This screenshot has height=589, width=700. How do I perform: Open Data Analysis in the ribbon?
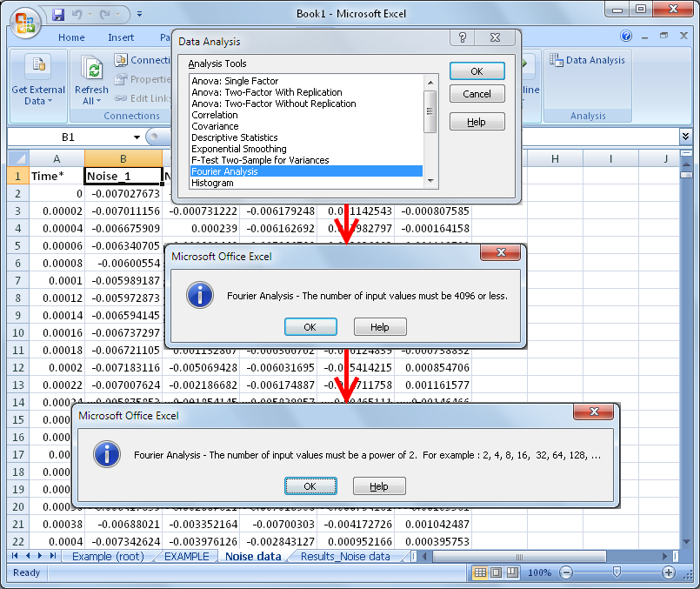click(588, 61)
